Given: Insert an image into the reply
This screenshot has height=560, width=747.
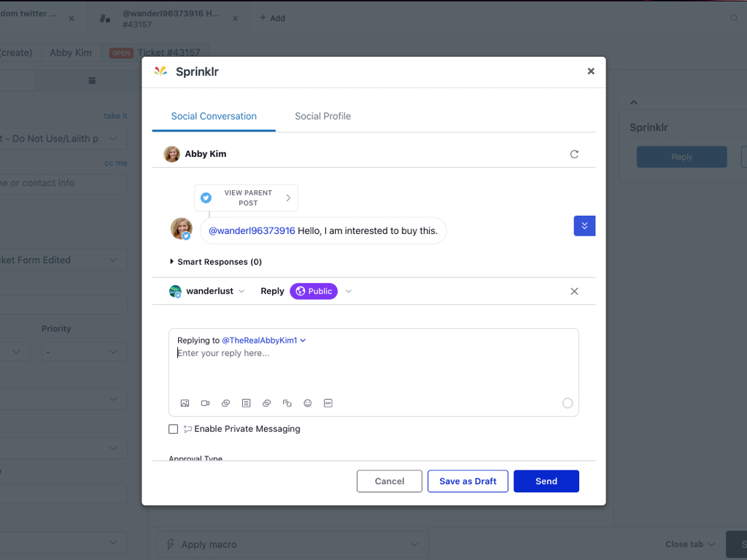Looking at the screenshot, I should pyautogui.click(x=185, y=402).
